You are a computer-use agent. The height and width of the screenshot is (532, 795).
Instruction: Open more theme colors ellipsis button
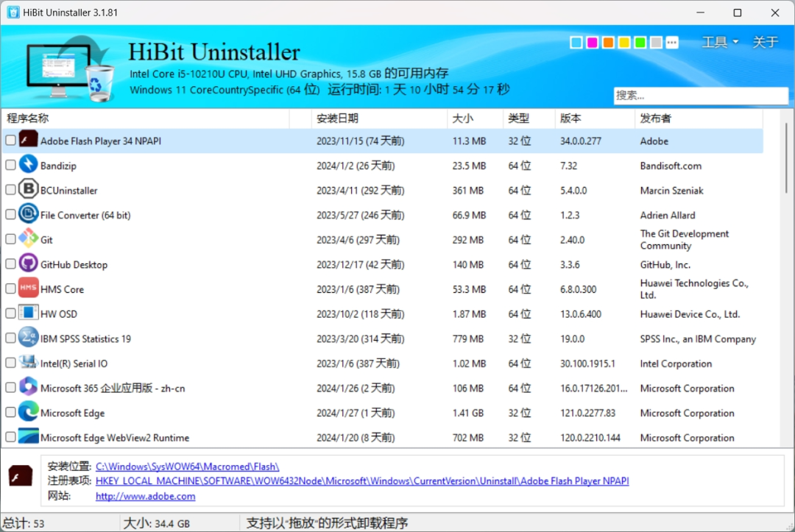tap(672, 43)
